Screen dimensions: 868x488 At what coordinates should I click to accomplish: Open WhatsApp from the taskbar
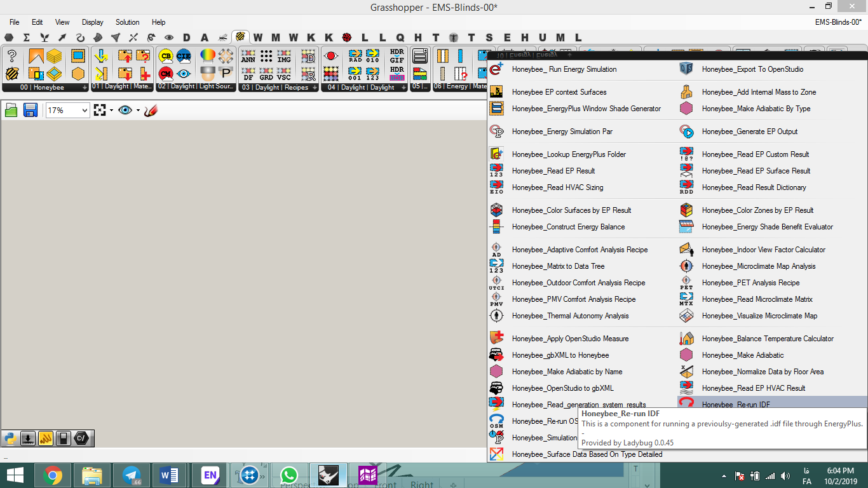pyautogui.click(x=289, y=475)
